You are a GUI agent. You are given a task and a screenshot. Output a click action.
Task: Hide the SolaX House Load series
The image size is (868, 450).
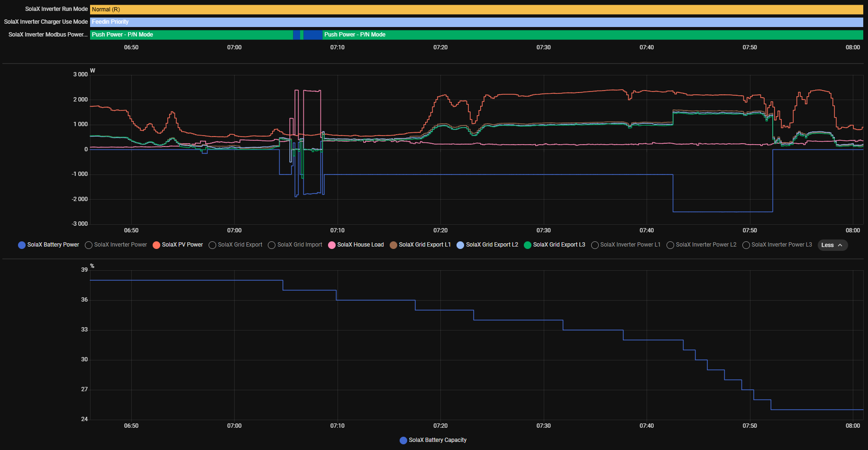coord(356,245)
